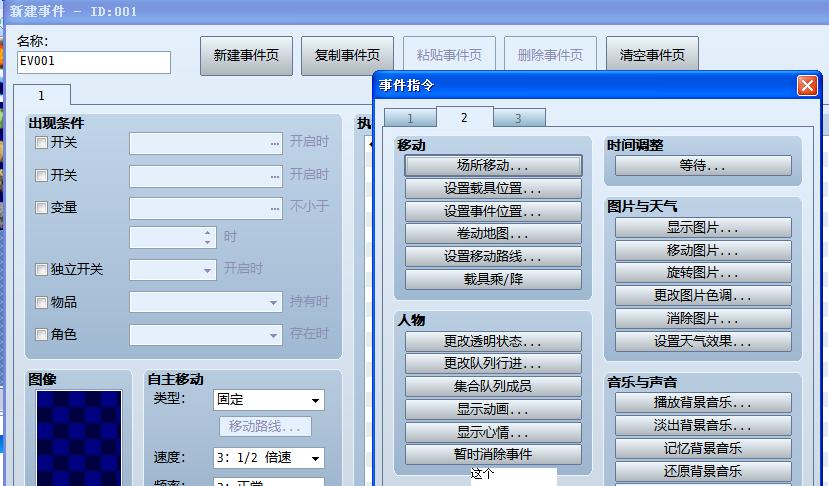The width and height of the screenshot is (829, 486).
Task: Open the 显示动画... command
Action: pos(493,409)
